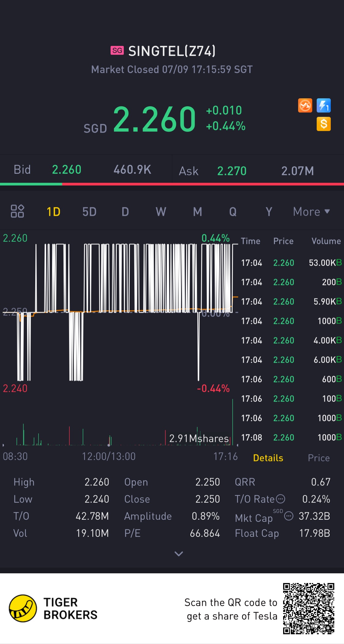Tap the Tesla share QR code
The image size is (344, 644).
pos(308,608)
